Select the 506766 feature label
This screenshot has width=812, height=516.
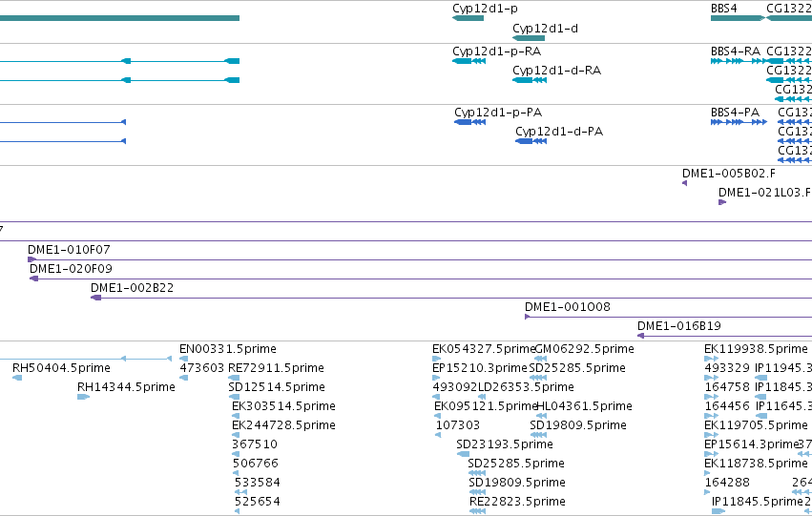[x=256, y=464]
